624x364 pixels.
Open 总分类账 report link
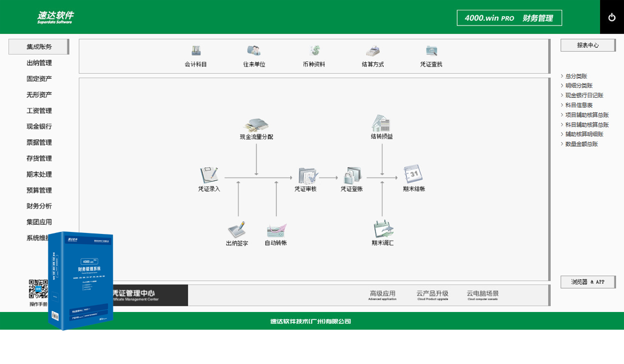point(576,76)
